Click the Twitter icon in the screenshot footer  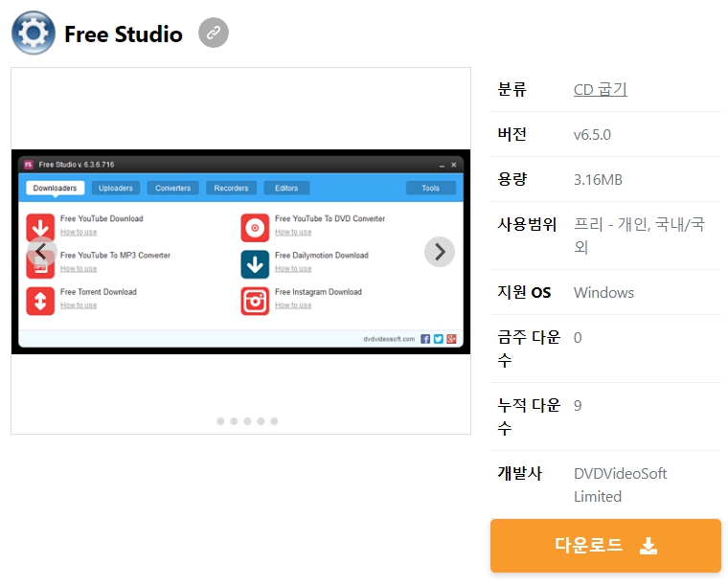coord(439,339)
